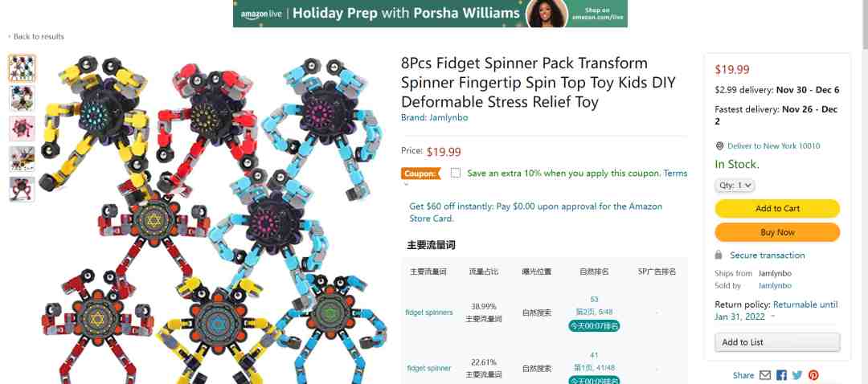Open coupon Terms link
The image size is (868, 384).
[x=675, y=174]
